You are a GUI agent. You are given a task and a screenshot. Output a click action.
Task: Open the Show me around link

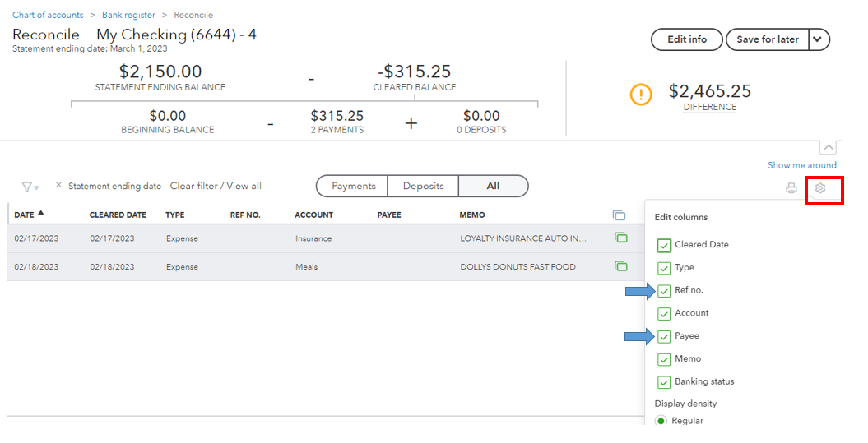point(801,165)
